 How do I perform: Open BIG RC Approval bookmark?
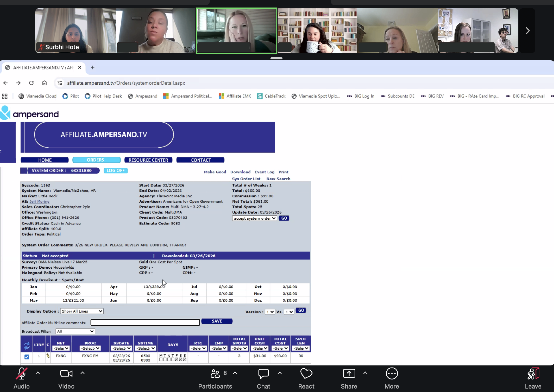tap(525, 96)
